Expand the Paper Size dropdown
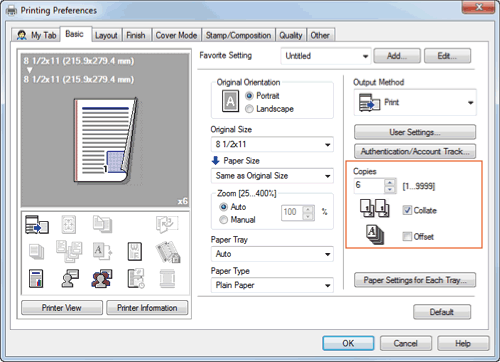 272,176
